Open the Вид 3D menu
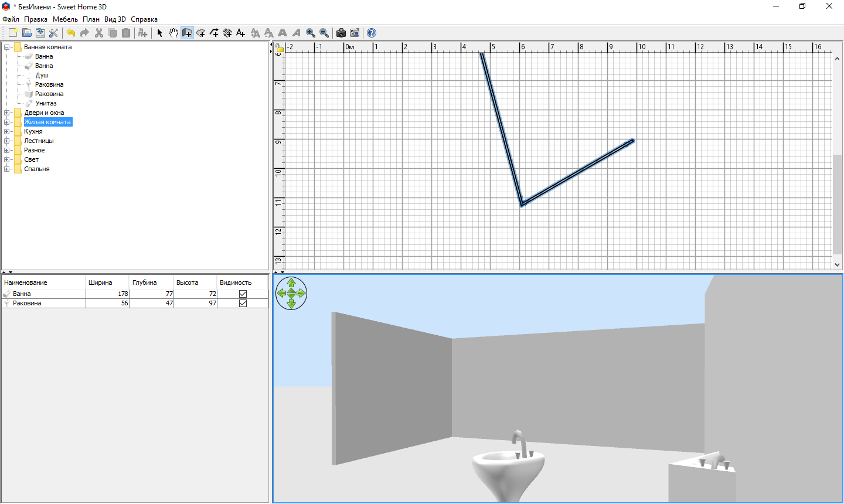This screenshot has height=504, width=844. [115, 19]
